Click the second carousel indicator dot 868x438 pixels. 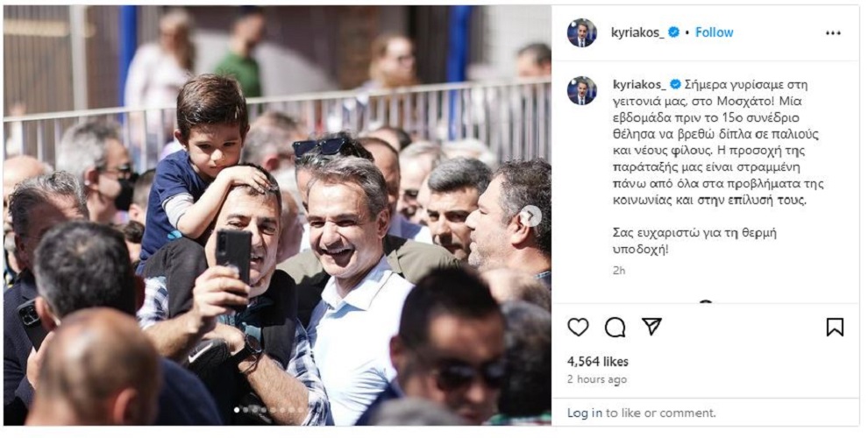tap(246, 410)
